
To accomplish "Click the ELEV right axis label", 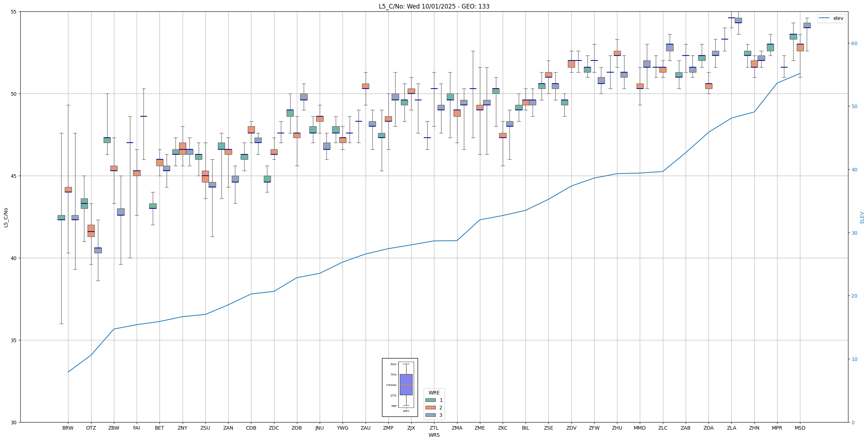I will point(862,217).
